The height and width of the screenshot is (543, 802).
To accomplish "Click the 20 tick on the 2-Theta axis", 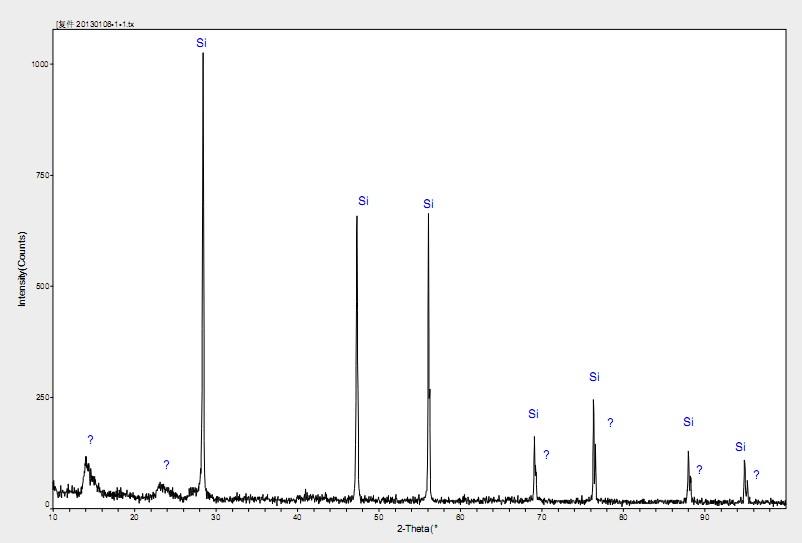I will coord(135,517).
